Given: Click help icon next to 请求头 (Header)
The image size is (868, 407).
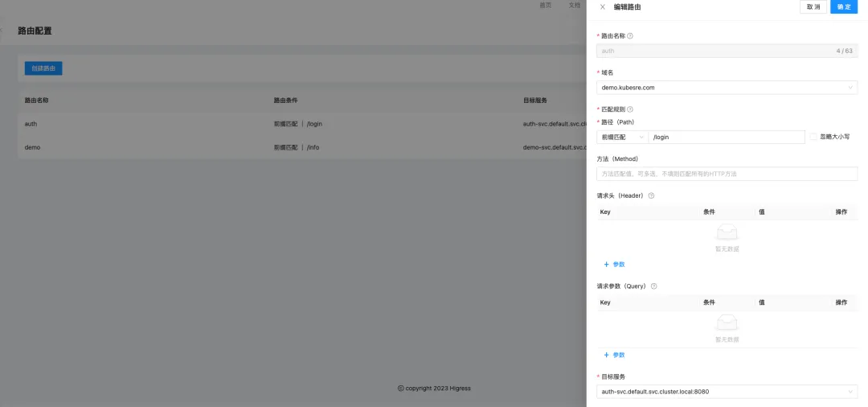Looking at the screenshot, I should [651, 195].
